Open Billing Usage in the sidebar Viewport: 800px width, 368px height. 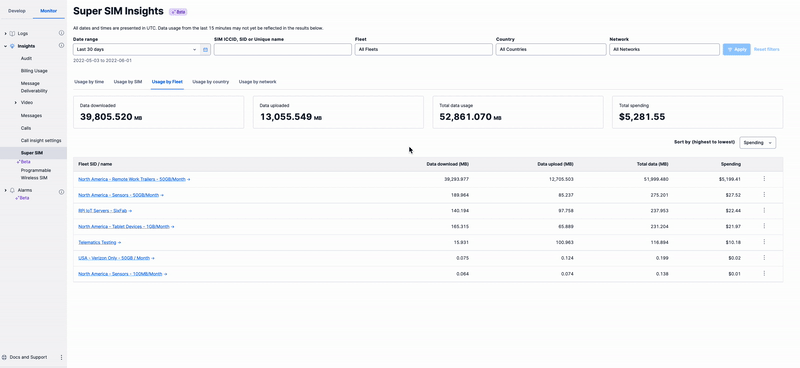click(34, 71)
